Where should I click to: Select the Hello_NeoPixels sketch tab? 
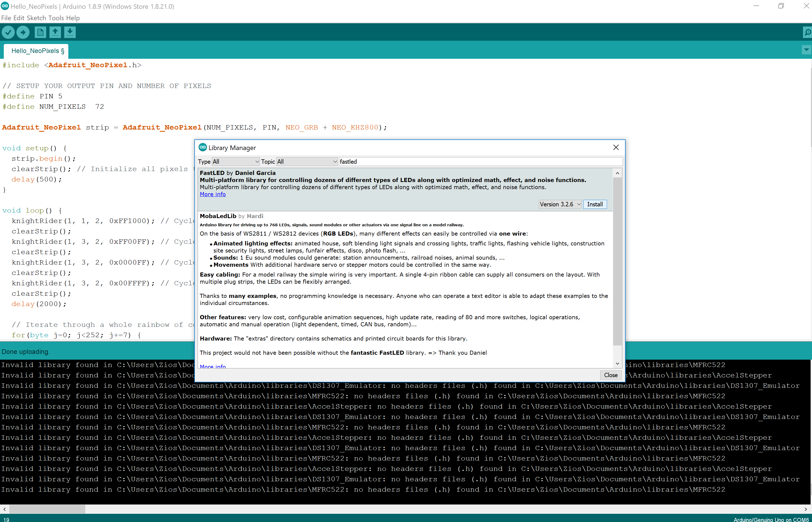point(36,51)
